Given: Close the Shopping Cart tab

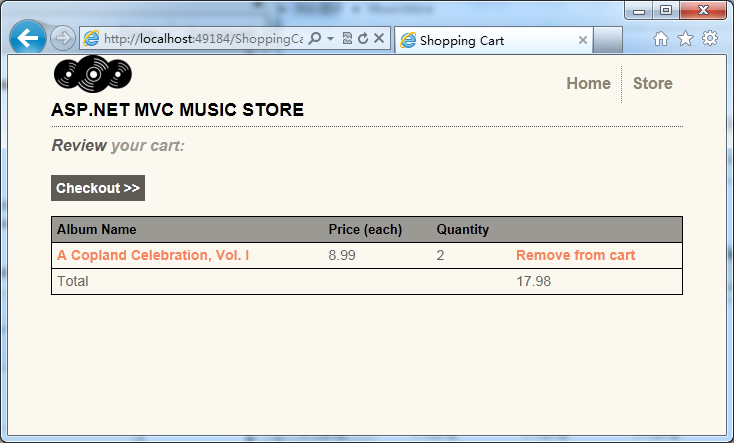Looking at the screenshot, I should [x=583, y=40].
